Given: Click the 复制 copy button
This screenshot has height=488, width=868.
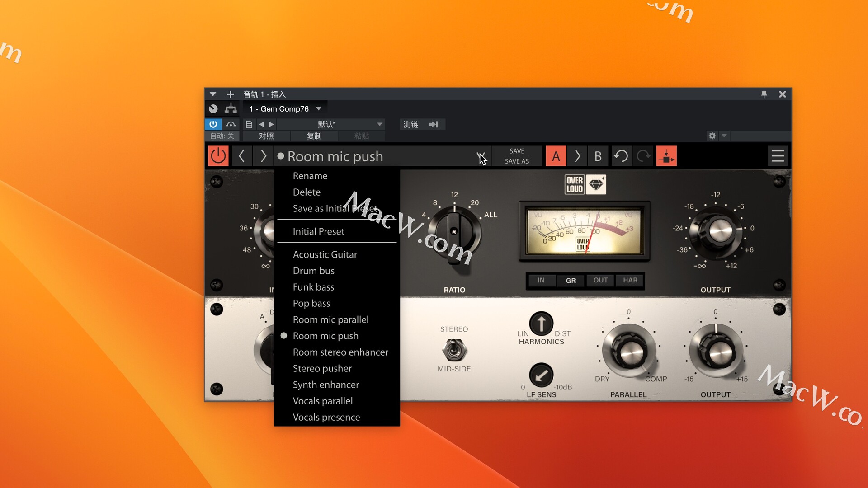Looking at the screenshot, I should pos(314,136).
